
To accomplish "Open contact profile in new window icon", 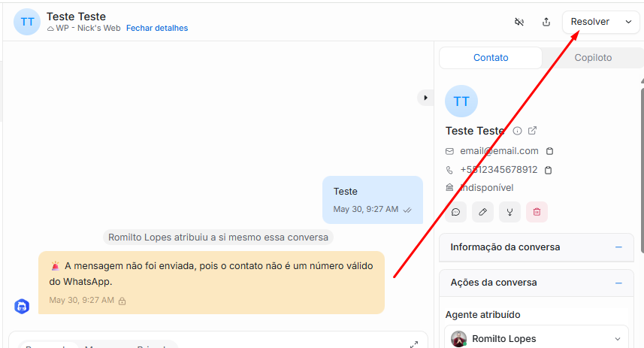I will tap(533, 131).
